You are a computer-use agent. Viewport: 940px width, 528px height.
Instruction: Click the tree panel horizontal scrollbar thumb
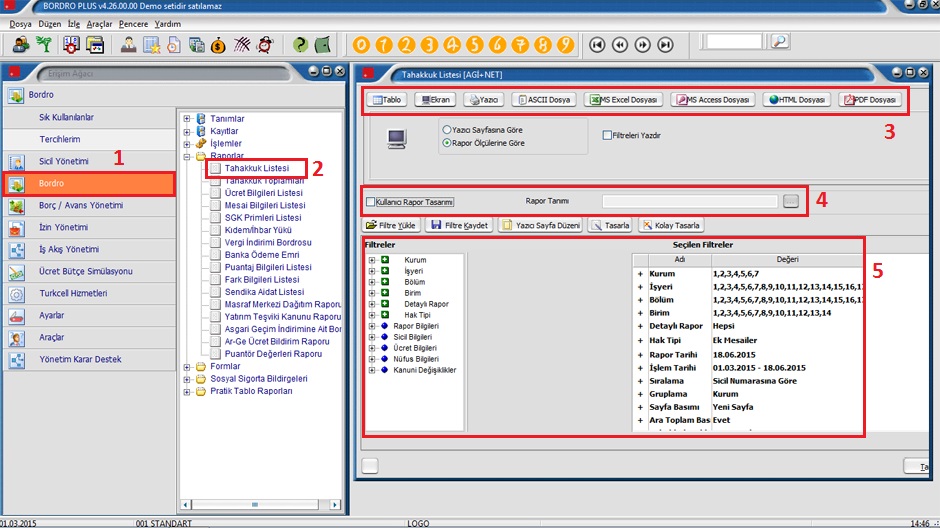(255, 505)
